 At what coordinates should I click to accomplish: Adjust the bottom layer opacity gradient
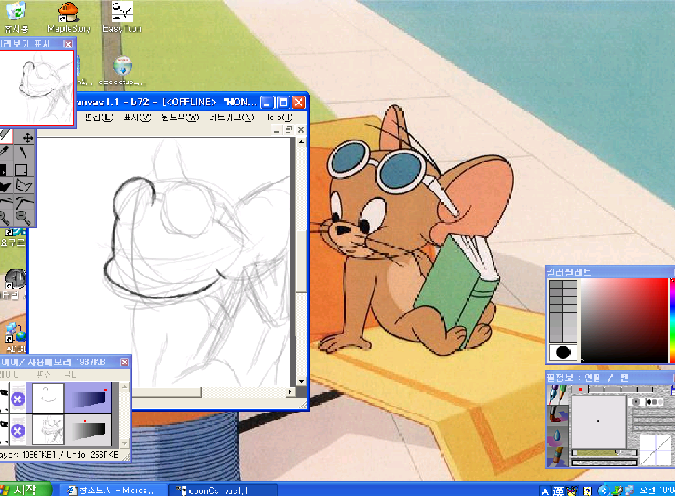88,430
